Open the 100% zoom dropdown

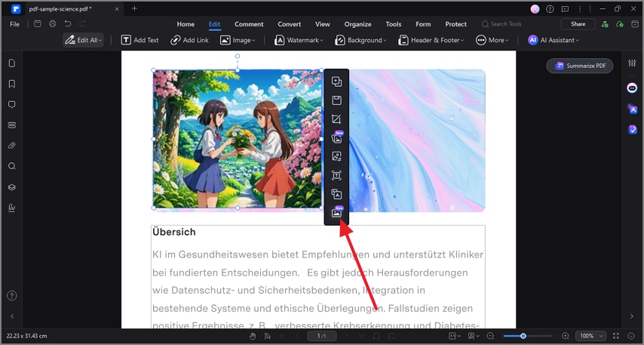(x=590, y=336)
